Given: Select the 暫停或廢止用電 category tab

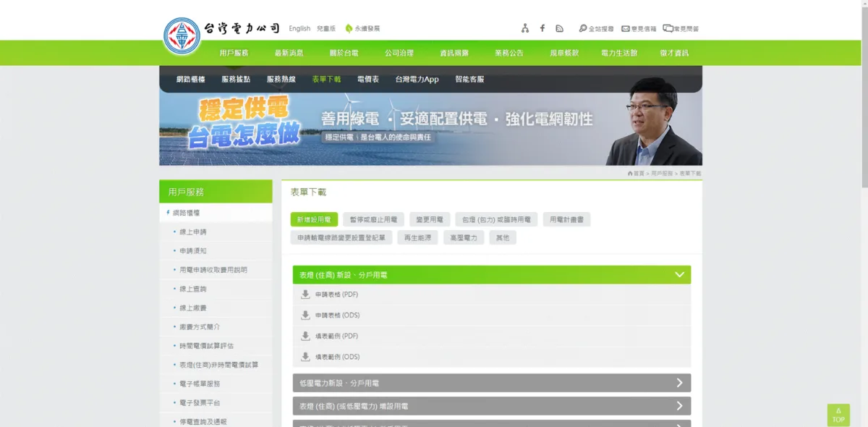Looking at the screenshot, I should coord(374,219).
